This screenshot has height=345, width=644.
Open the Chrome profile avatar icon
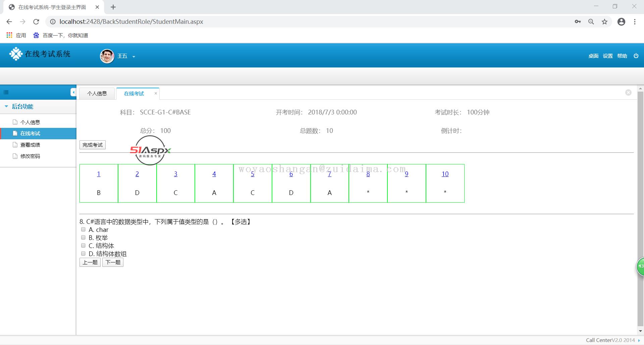(621, 21)
